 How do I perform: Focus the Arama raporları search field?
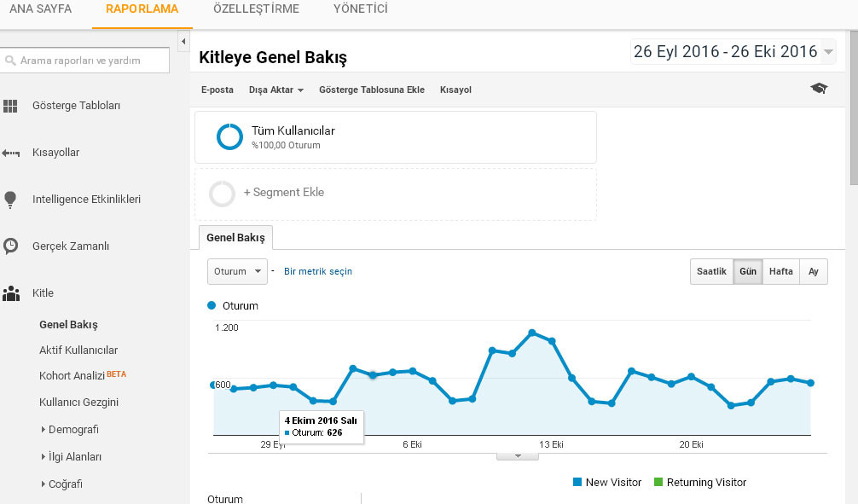pyautogui.click(x=84, y=61)
